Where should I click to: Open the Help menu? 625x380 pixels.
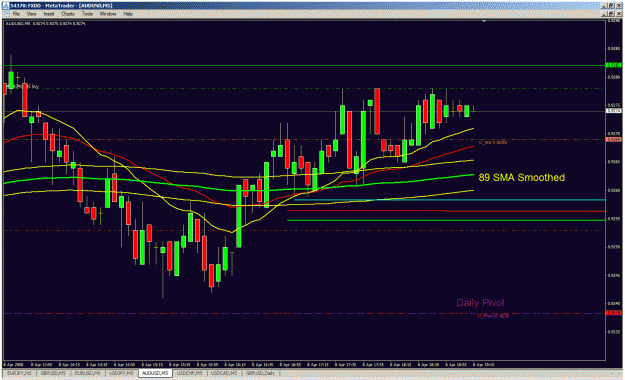[x=128, y=14]
